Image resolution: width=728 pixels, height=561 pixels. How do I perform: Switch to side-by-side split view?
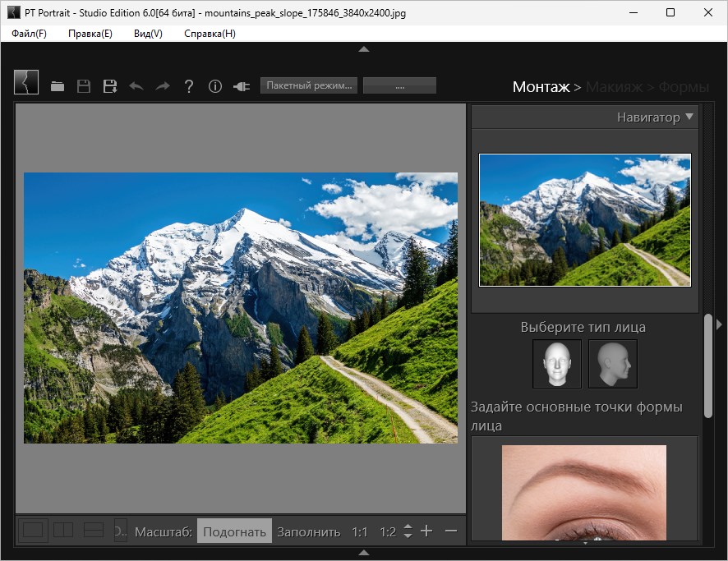point(63,531)
